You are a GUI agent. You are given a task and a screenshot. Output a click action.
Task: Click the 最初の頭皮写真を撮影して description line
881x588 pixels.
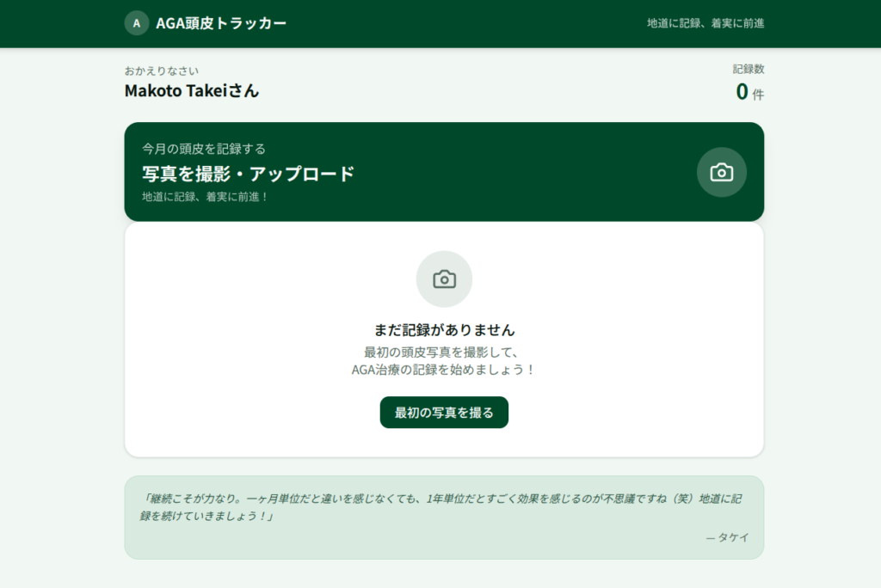pos(444,352)
